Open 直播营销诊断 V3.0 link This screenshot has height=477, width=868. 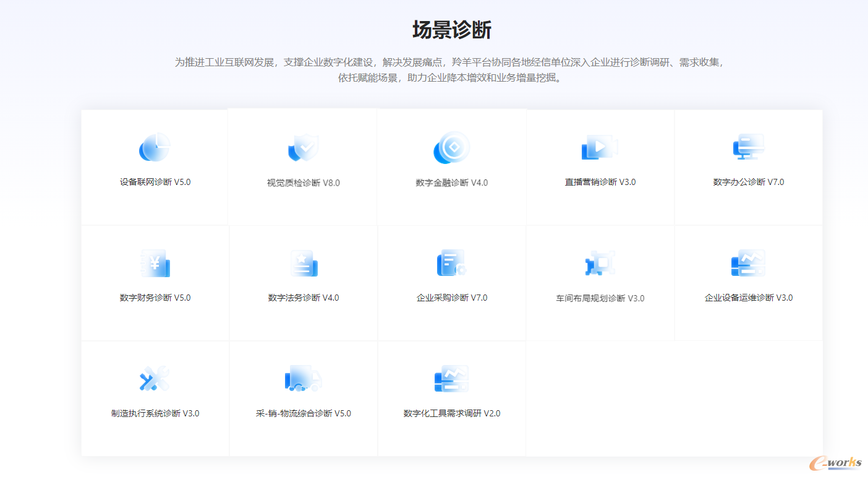click(600, 182)
